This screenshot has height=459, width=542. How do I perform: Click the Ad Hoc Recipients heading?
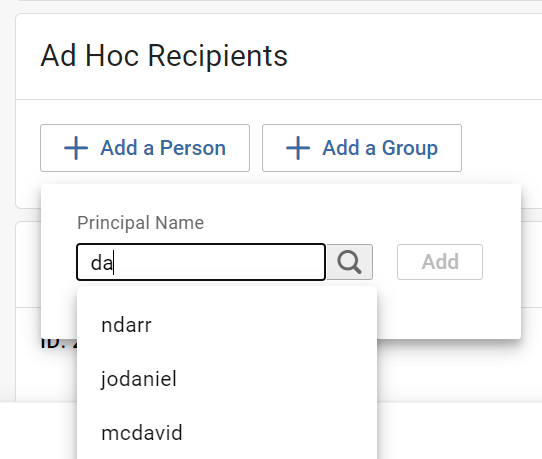(x=164, y=56)
